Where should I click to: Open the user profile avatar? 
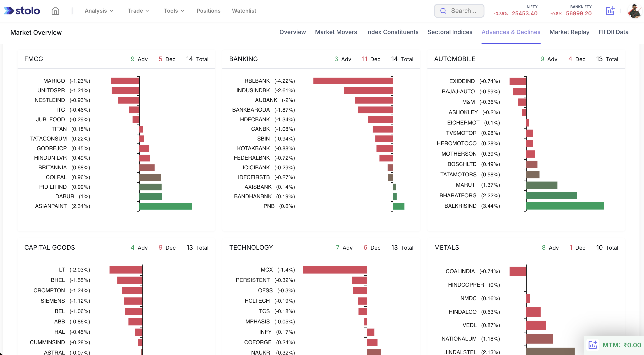(x=635, y=11)
